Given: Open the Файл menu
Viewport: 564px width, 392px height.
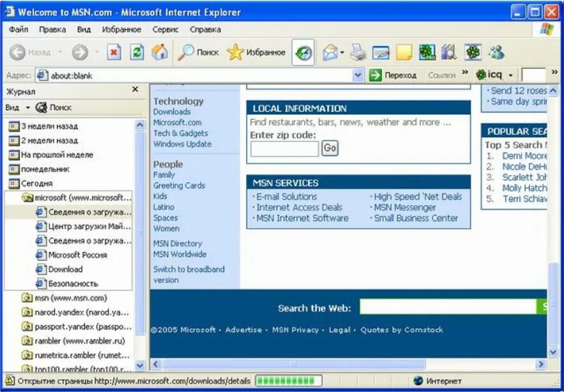Looking at the screenshot, I should click(x=19, y=29).
